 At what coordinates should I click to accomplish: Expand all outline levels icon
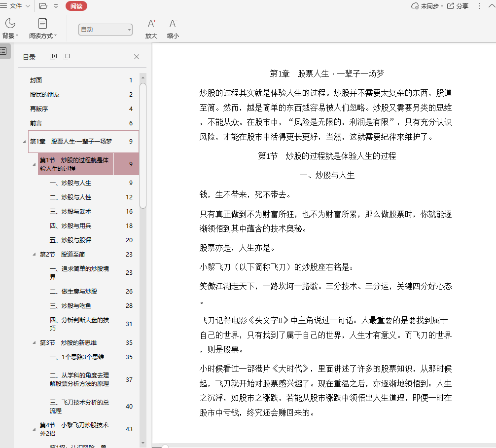(x=53, y=57)
